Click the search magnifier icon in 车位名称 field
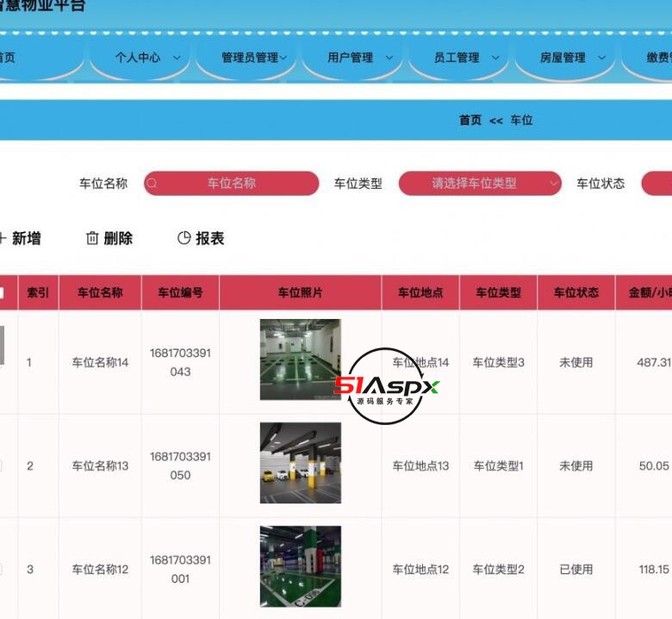Image resolution: width=672 pixels, height=619 pixels. point(152,184)
